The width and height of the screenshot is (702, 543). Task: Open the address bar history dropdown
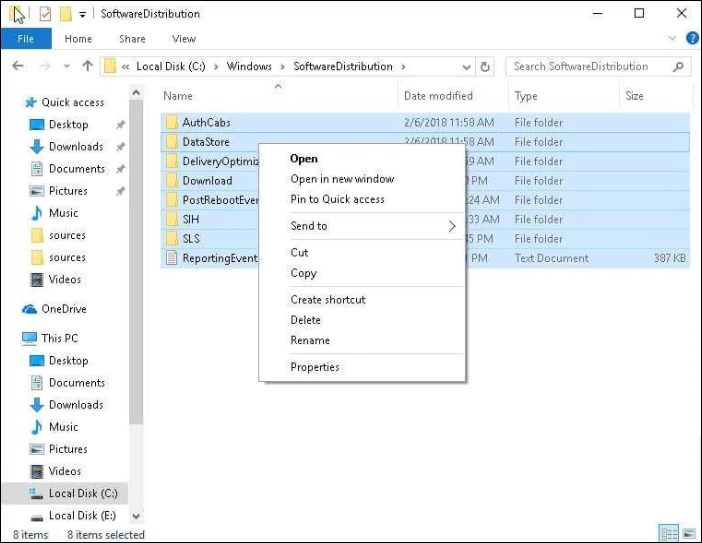point(467,67)
